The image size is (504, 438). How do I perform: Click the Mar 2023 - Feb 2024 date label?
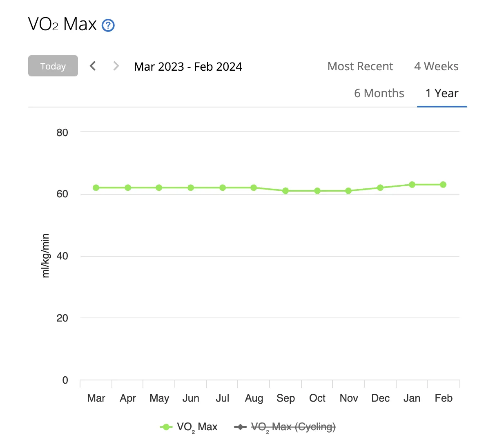click(x=188, y=67)
